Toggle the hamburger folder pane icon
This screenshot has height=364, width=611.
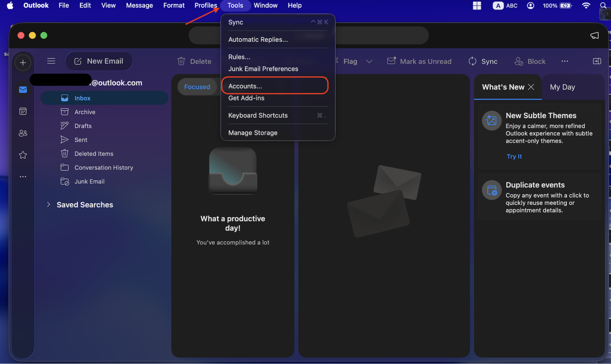(51, 61)
